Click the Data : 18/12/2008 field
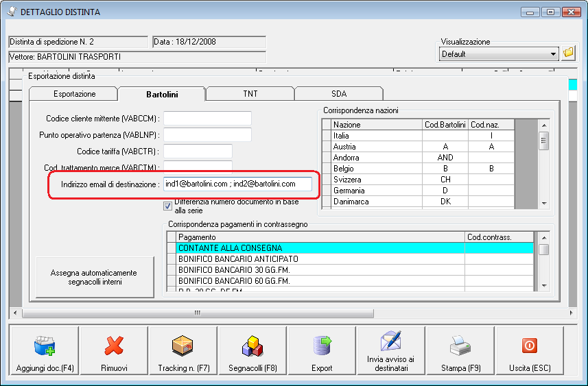Image resolution: width=588 pixels, height=386 pixels. pos(209,42)
